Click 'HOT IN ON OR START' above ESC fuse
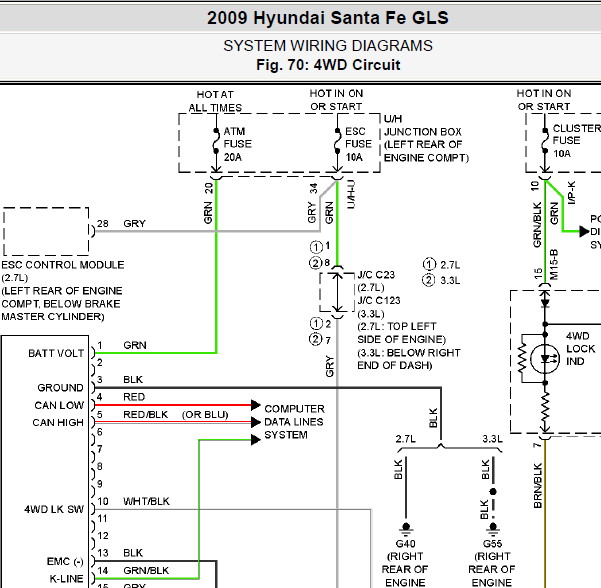 (336, 100)
